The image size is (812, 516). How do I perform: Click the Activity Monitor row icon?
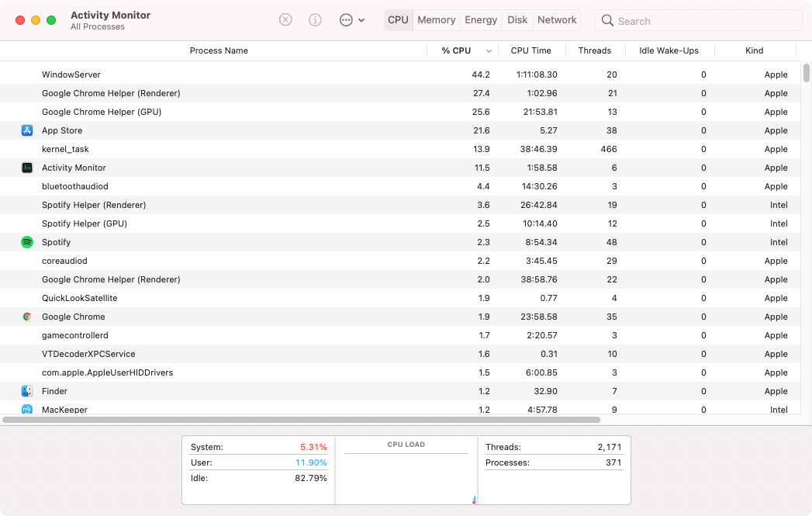point(27,168)
